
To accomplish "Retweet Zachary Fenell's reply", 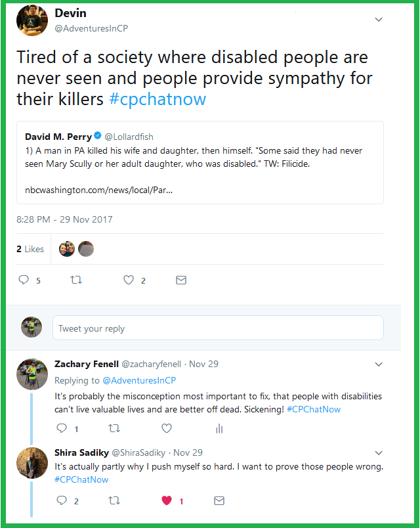I will 114,428.
